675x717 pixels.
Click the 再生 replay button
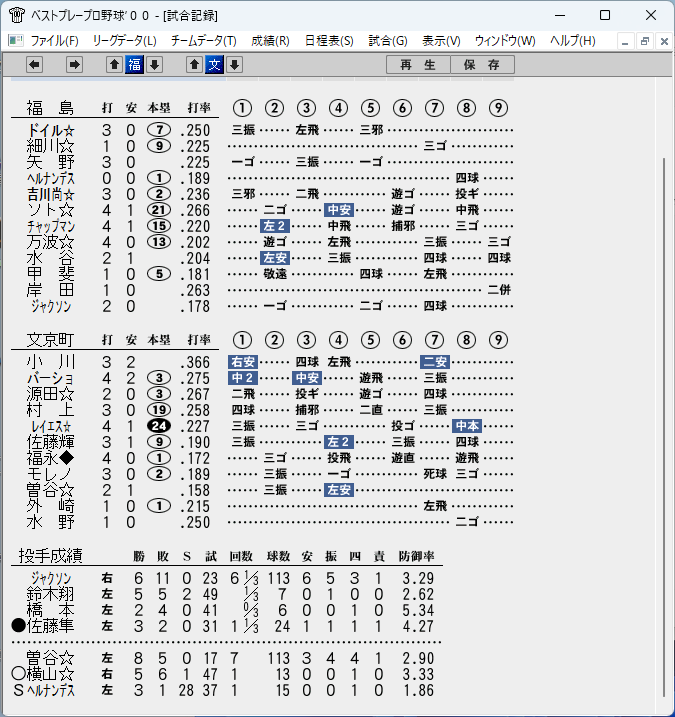click(x=418, y=64)
